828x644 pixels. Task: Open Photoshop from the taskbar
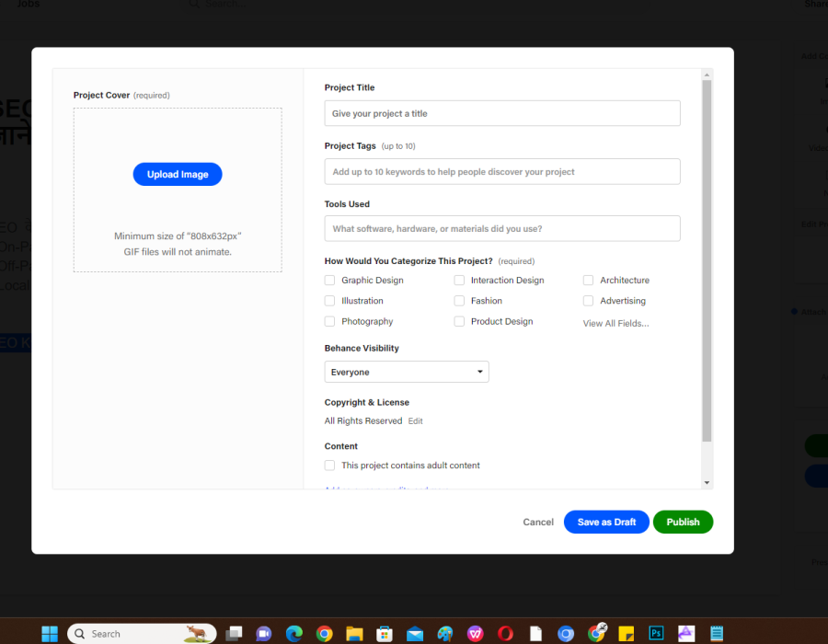(x=656, y=633)
